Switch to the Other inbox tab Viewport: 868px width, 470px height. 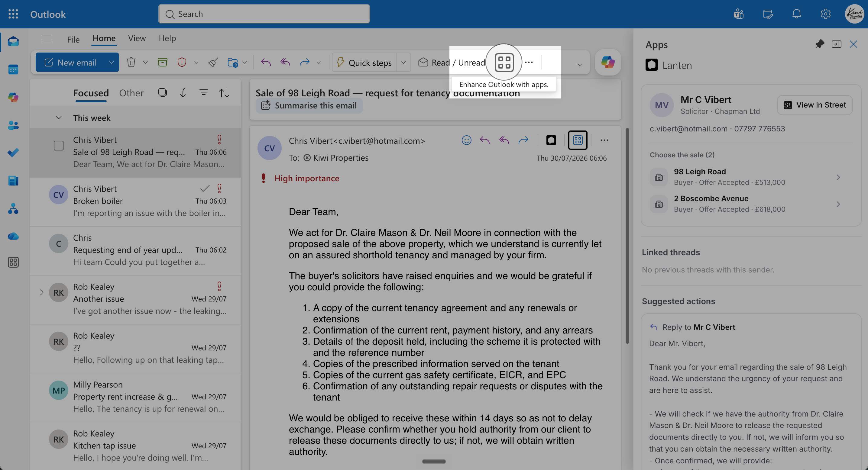tap(131, 93)
